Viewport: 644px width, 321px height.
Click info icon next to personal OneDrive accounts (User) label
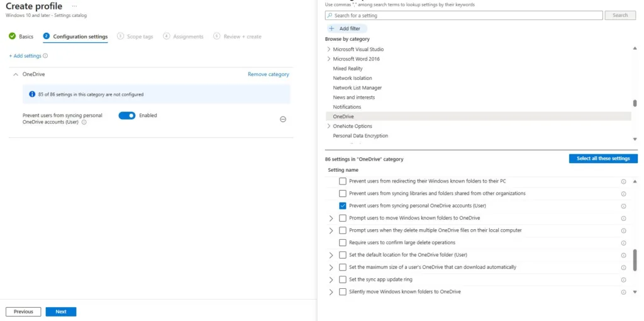point(84,122)
